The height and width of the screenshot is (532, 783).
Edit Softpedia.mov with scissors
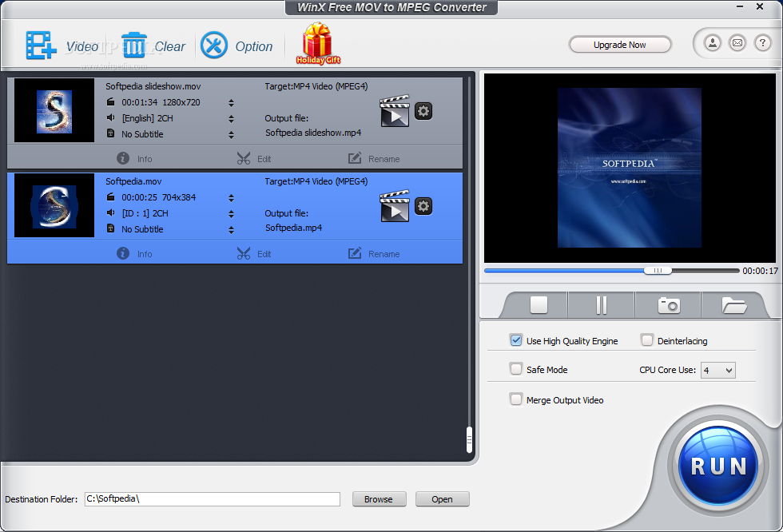[254, 253]
